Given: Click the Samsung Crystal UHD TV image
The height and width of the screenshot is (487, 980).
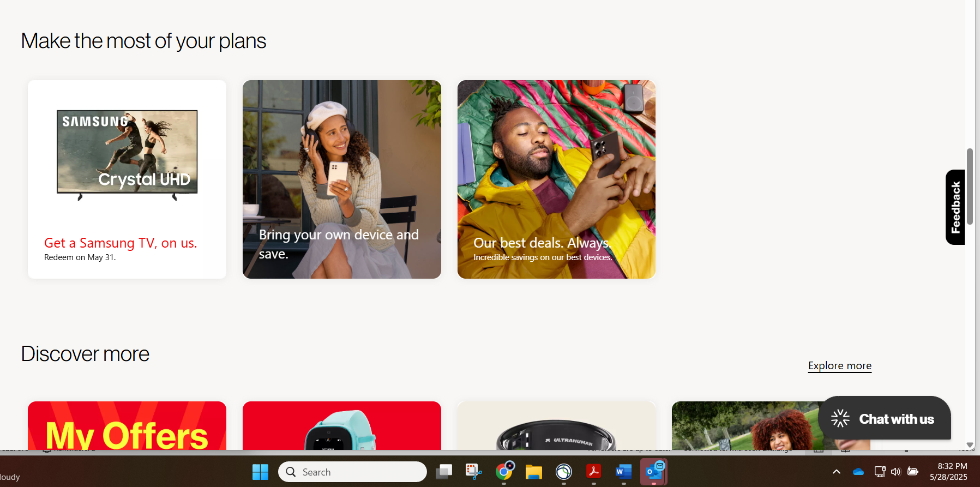Looking at the screenshot, I should pyautogui.click(x=127, y=155).
